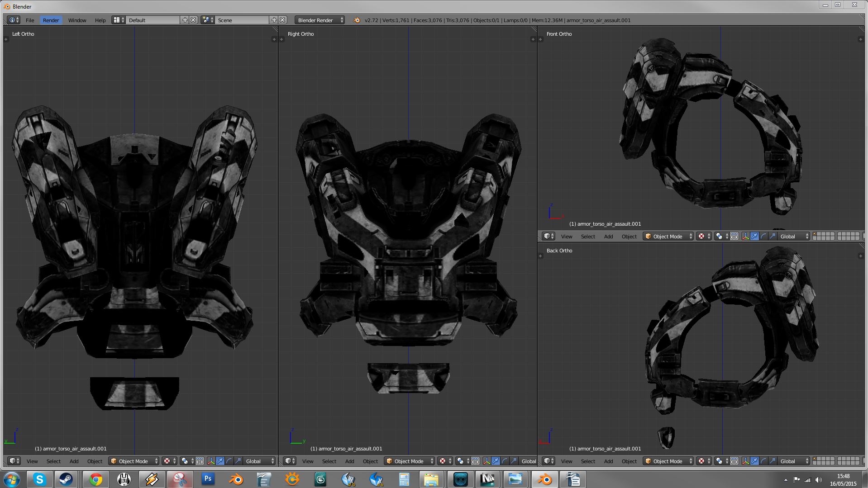Open View menu in Left Ortho viewport
Viewport: 868px width, 488px height.
[x=32, y=461]
